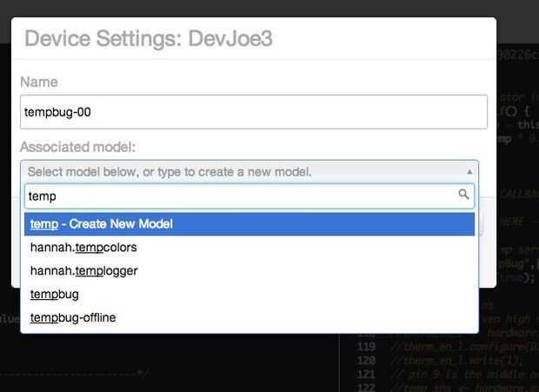Collapse the Associated model dropdown arrow
The height and width of the screenshot is (392, 539).
470,172
